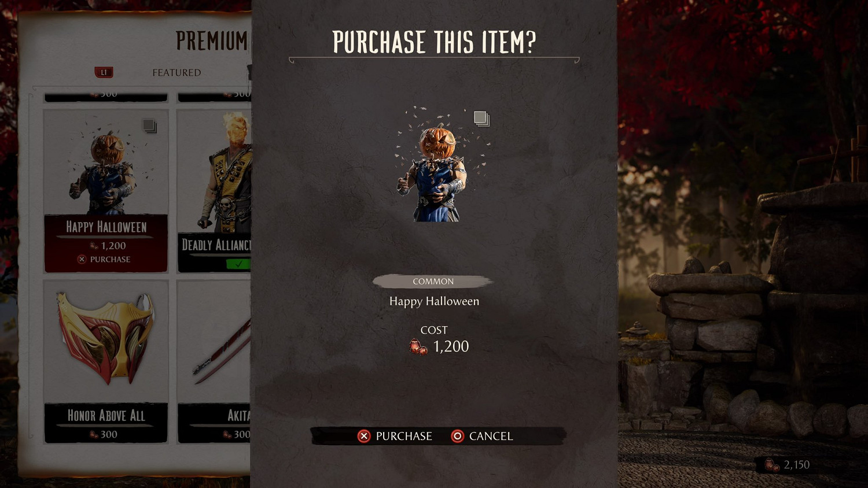This screenshot has width=868, height=488.
Task: Click the red circle Cancel button icon
Action: (457, 436)
